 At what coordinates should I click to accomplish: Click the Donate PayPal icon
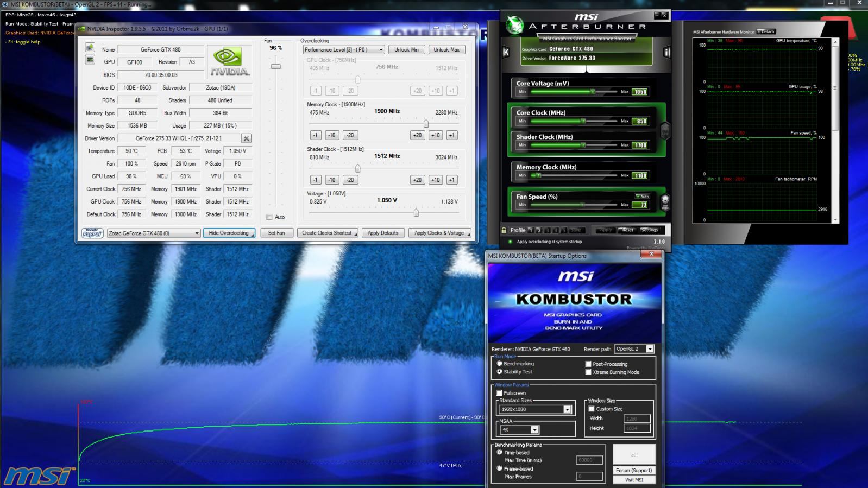92,233
